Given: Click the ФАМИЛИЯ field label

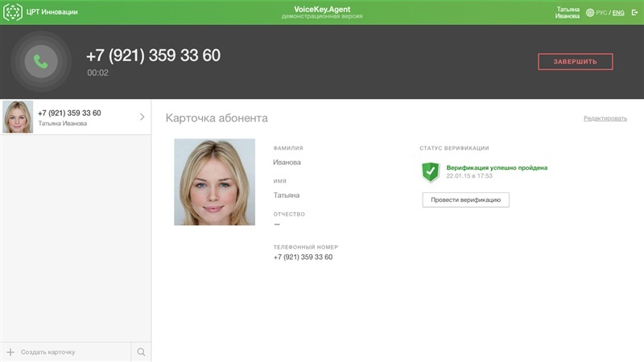Looking at the screenshot, I should [288, 148].
